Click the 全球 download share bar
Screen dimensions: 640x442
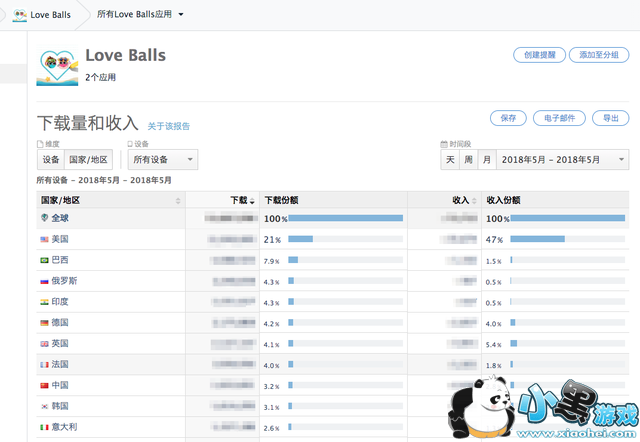click(x=345, y=218)
